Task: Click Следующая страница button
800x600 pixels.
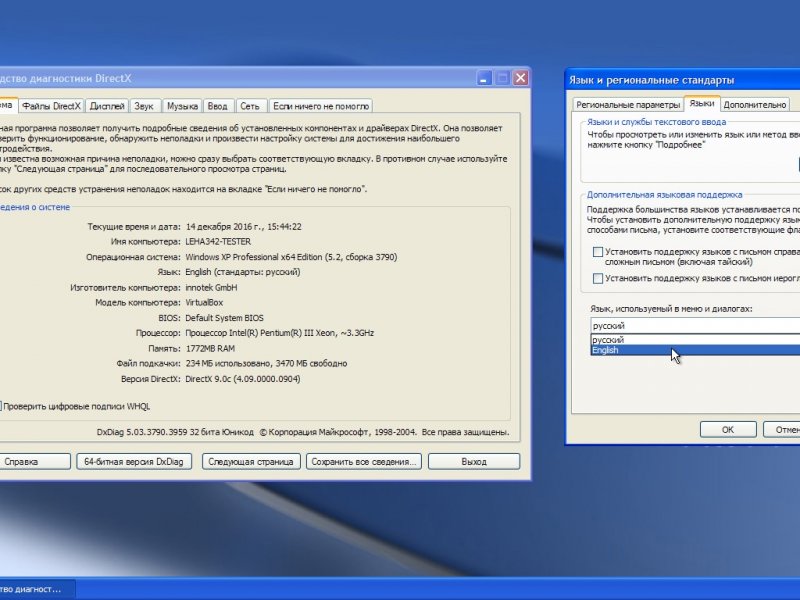Action: [x=251, y=461]
